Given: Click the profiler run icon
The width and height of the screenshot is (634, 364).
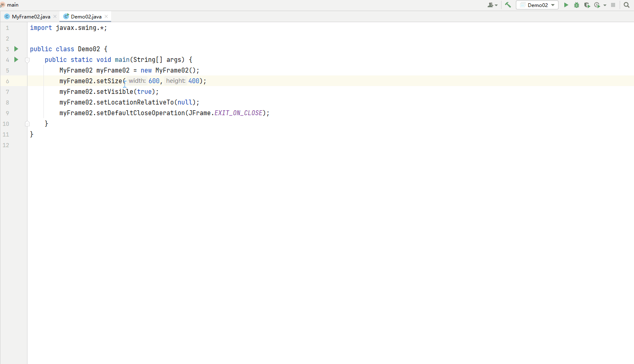Looking at the screenshot, I should (597, 5).
